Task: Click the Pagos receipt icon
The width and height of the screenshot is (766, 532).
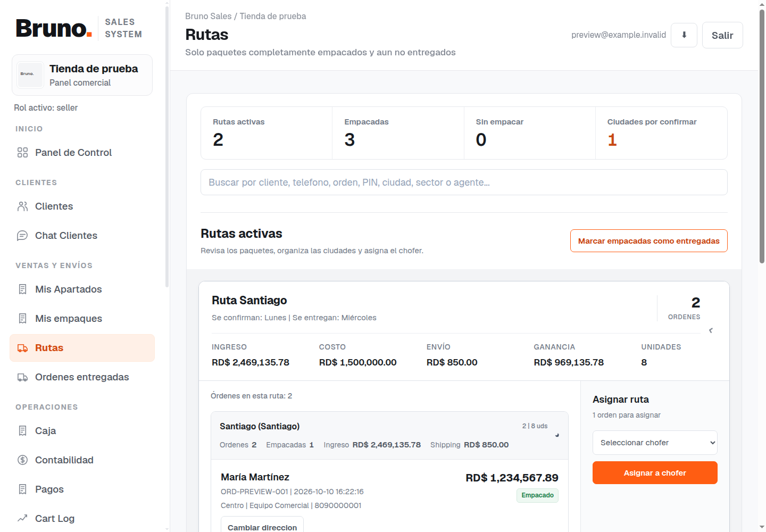Action: [x=22, y=489]
